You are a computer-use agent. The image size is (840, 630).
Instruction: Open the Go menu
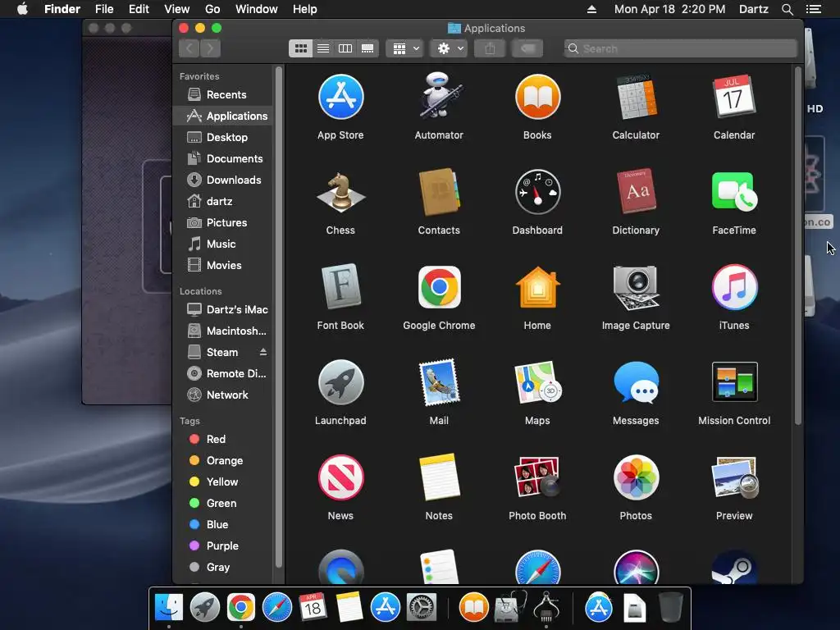pyautogui.click(x=212, y=9)
